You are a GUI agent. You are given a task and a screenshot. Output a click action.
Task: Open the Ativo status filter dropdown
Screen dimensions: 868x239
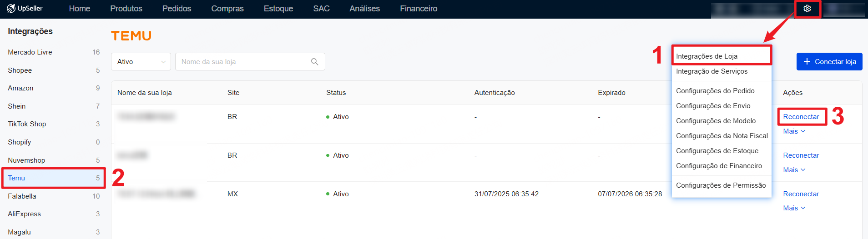tap(141, 62)
